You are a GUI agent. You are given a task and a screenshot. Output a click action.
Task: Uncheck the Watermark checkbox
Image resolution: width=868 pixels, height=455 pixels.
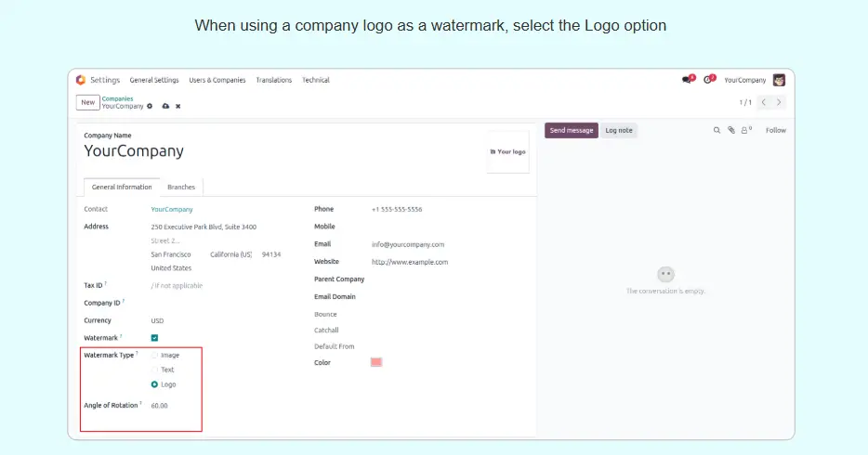(154, 338)
